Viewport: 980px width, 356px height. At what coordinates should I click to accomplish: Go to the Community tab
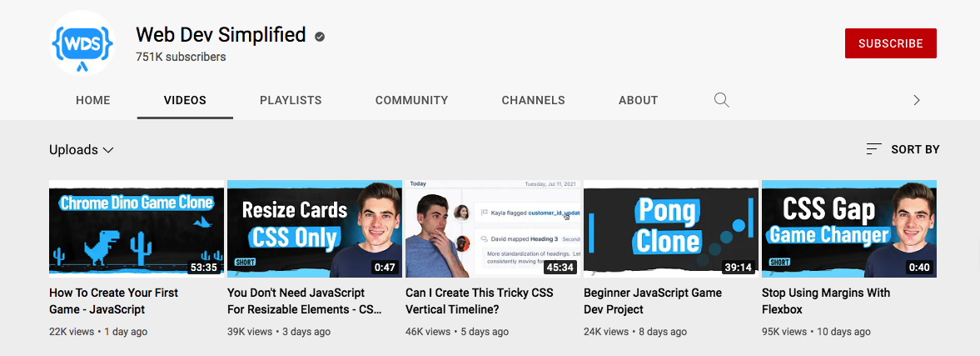[412, 100]
